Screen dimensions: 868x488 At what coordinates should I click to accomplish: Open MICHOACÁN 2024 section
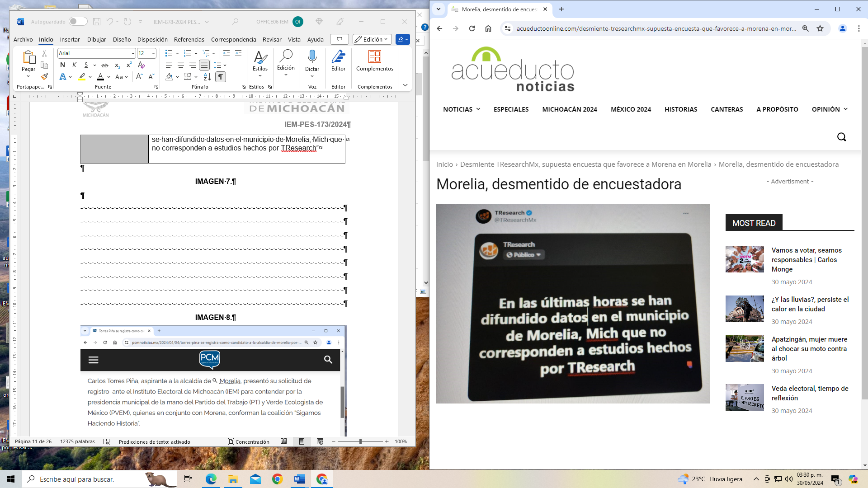click(570, 109)
